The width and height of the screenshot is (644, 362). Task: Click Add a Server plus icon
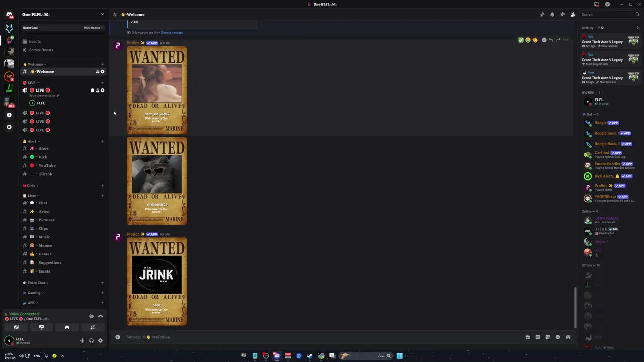coord(9,115)
